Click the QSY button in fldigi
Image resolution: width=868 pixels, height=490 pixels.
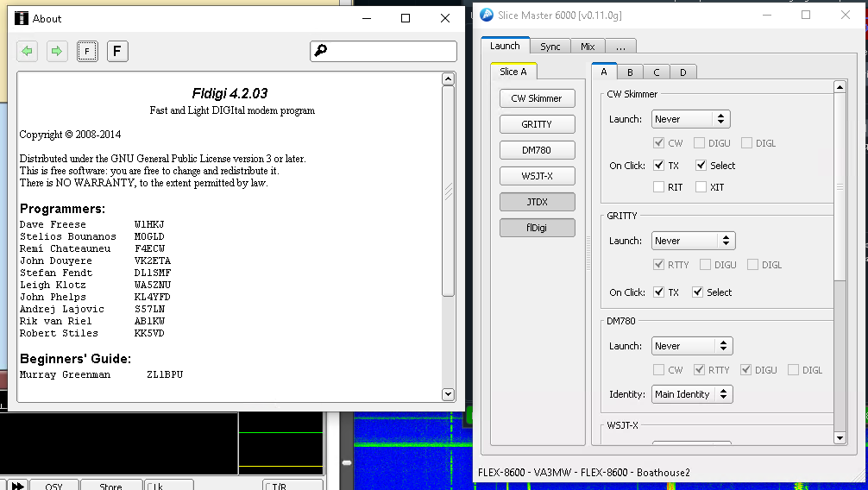[53, 486]
